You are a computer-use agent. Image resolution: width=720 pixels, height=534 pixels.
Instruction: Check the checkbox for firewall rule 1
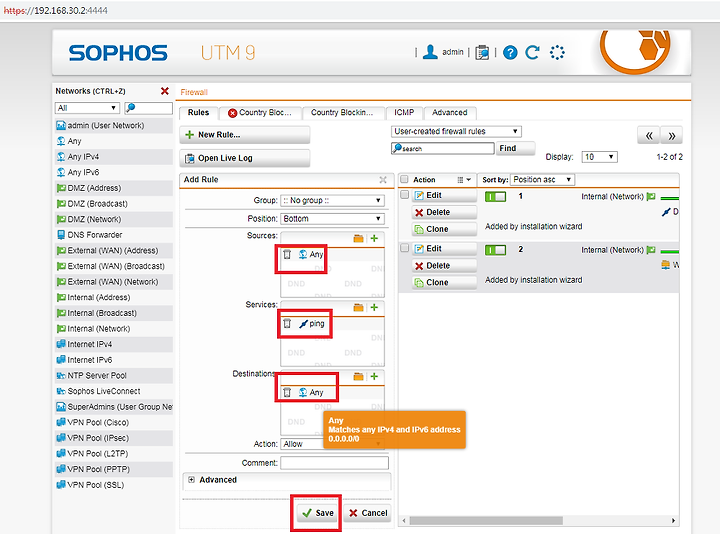pyautogui.click(x=405, y=195)
